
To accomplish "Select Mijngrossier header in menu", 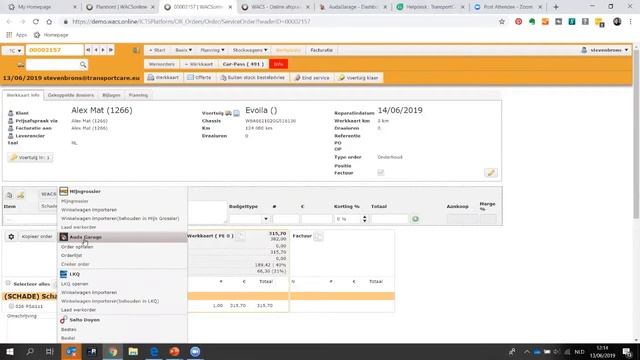I will point(85,191).
